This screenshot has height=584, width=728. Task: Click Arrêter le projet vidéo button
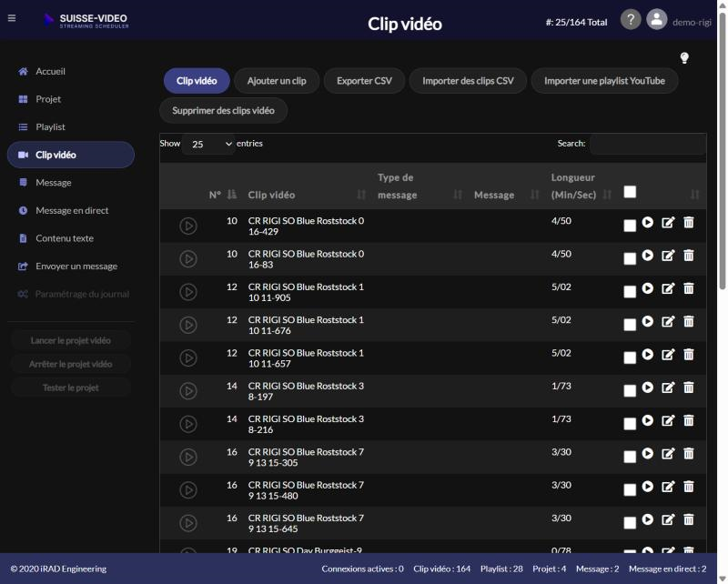[71, 364]
